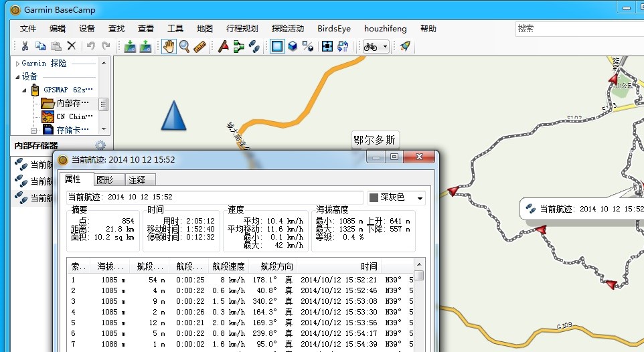
Task: Switch to 2D map view
Action: pos(277,46)
